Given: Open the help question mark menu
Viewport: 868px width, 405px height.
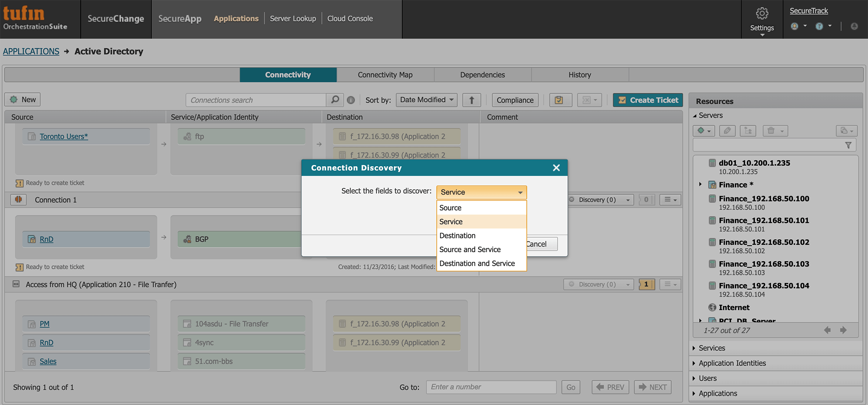Looking at the screenshot, I should coord(819,26).
